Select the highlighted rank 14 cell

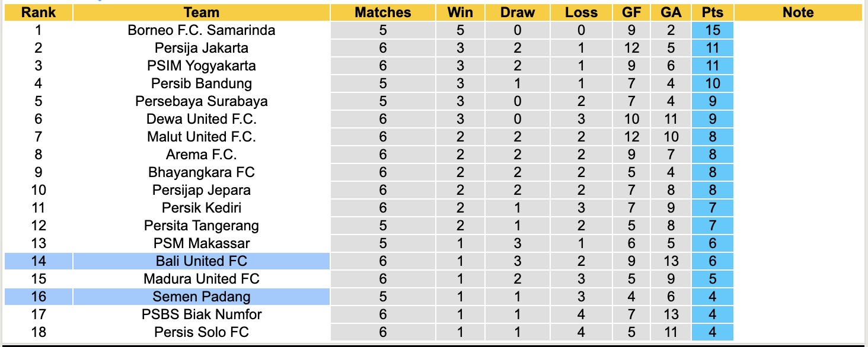[x=38, y=261]
